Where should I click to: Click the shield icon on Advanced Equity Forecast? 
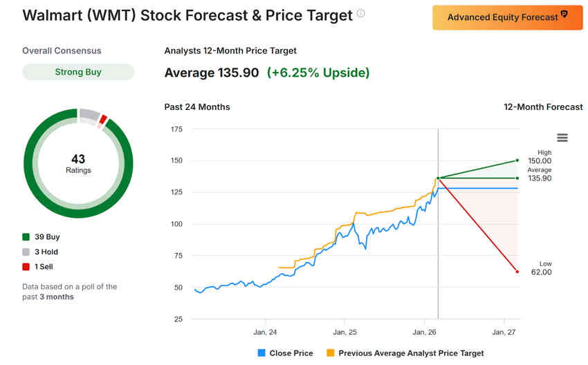tap(564, 15)
